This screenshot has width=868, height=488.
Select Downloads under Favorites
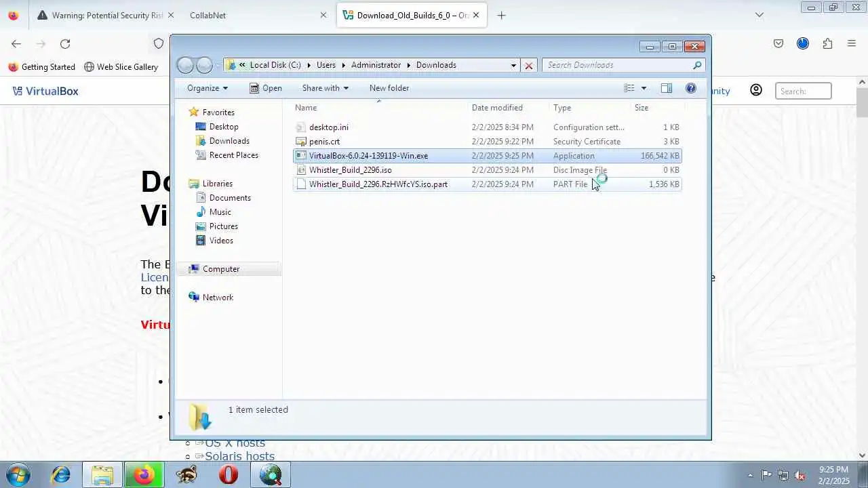click(x=229, y=141)
